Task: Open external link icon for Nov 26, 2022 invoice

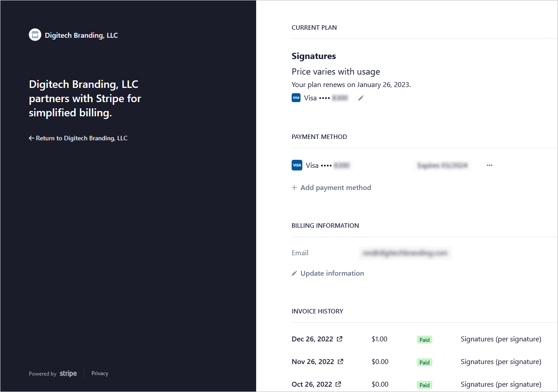Action: (340, 362)
